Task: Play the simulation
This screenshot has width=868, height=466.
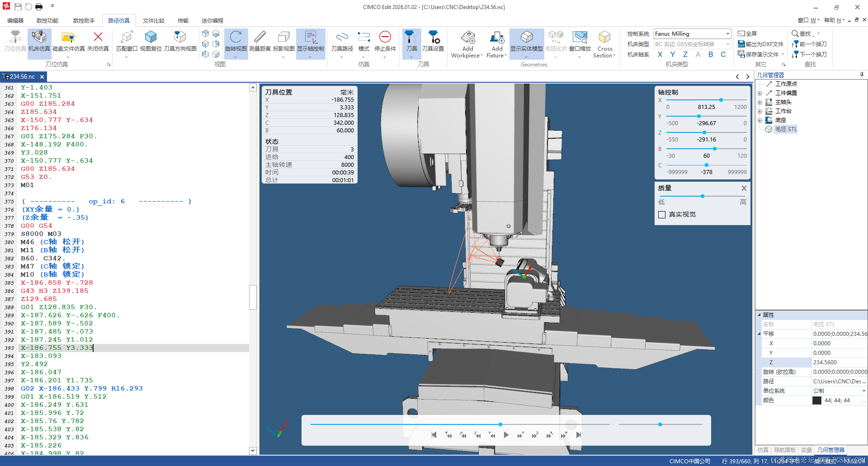Action: [x=506, y=435]
